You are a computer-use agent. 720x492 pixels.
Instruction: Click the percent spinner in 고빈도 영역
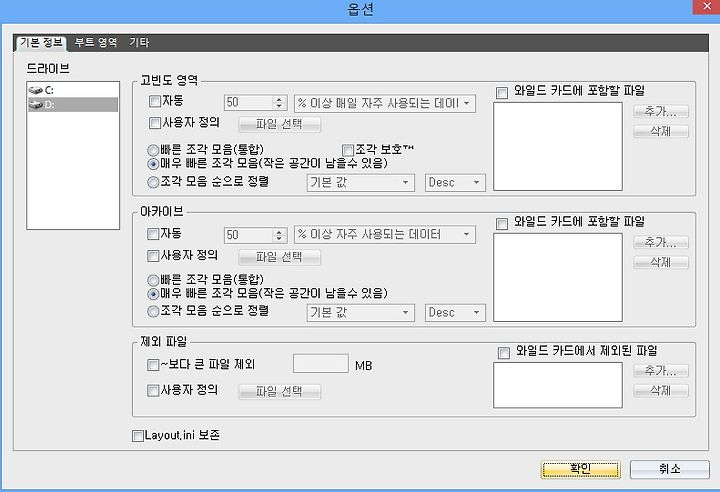click(279, 103)
